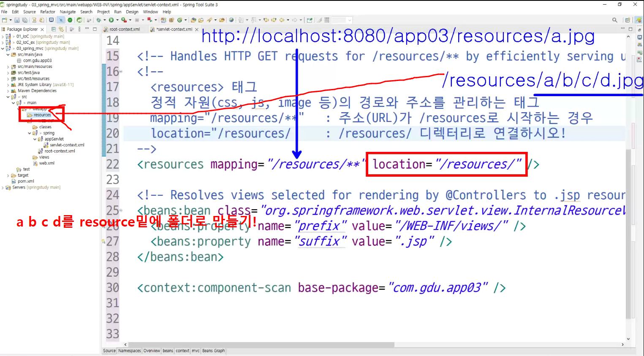Screen dimensions: 644x356
Task: Close the servlet-context.xml editor tab
Action: [197, 29]
